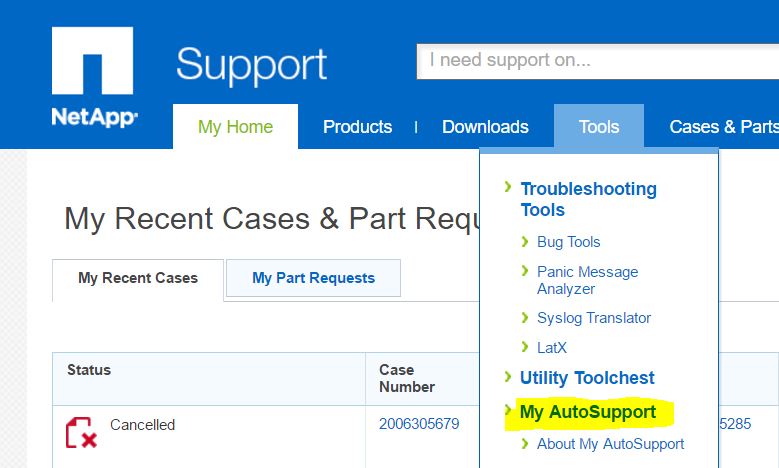The image size is (779, 468).
Task: Click the Cancelled case status icon
Action: click(x=80, y=433)
